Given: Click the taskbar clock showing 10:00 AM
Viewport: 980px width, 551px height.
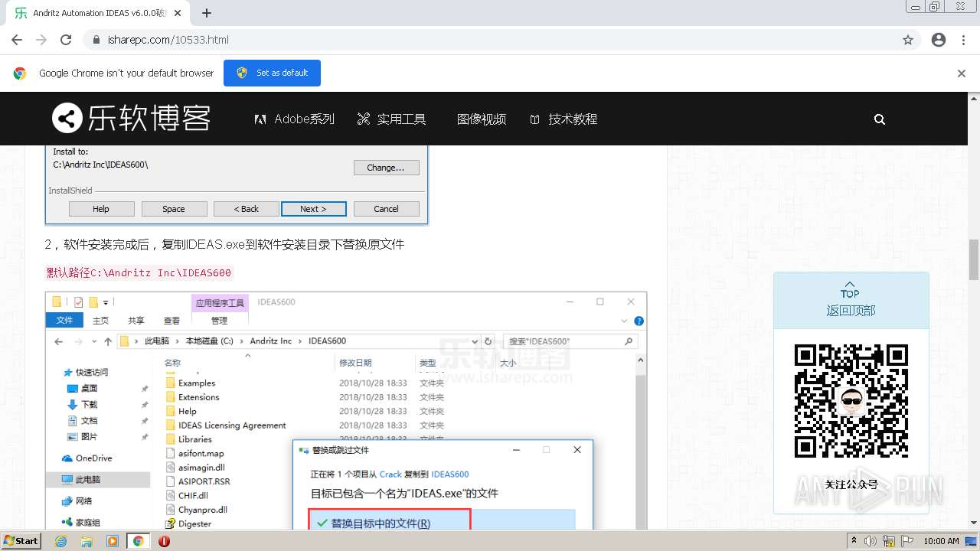Looking at the screenshot, I should [x=941, y=541].
